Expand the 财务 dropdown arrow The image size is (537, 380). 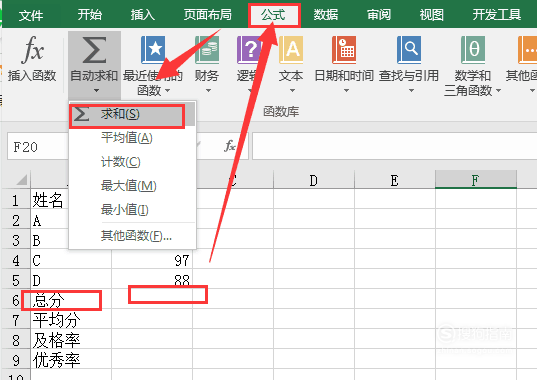click(x=208, y=91)
